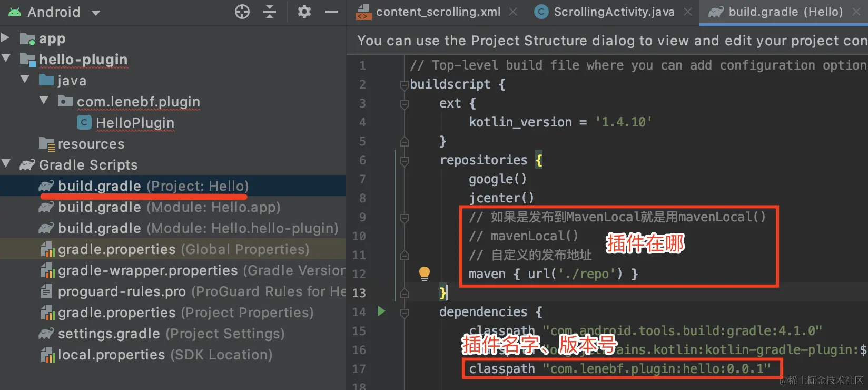Click the google() repository line
868x390 pixels.
pyautogui.click(x=498, y=179)
